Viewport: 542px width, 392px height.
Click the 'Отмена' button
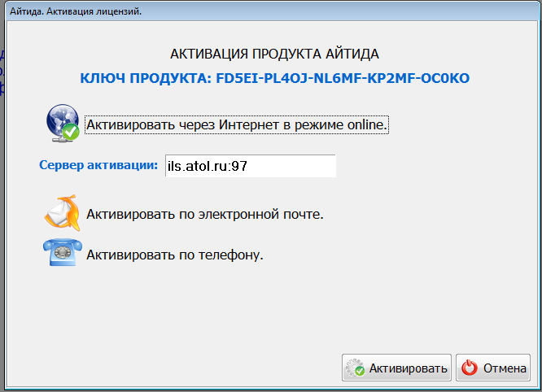click(493, 368)
